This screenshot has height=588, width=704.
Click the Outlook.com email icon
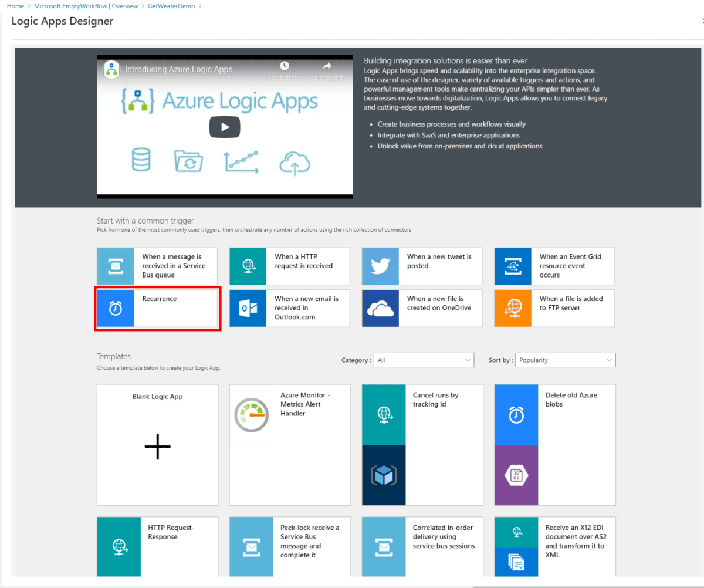[x=248, y=308]
